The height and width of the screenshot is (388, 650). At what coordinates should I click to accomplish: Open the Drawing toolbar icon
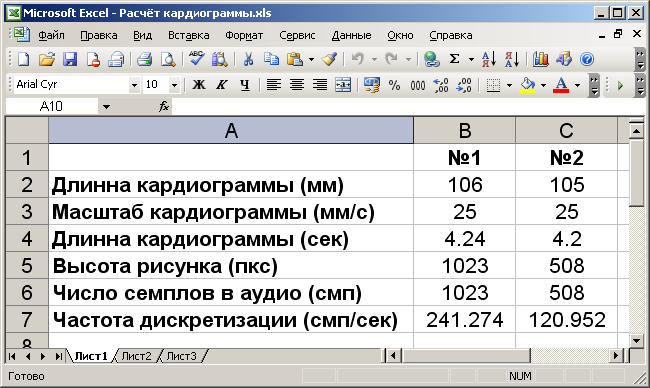coord(564,59)
